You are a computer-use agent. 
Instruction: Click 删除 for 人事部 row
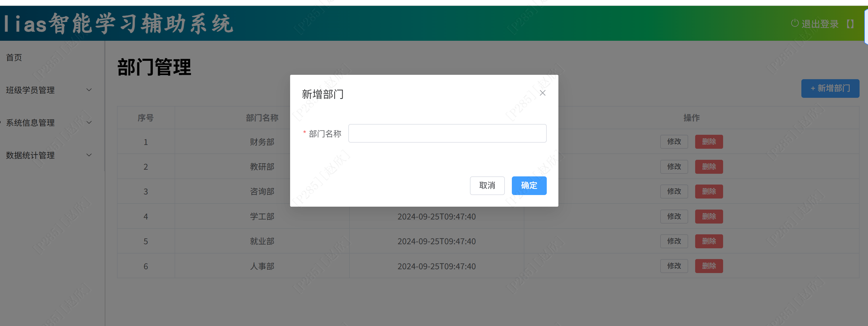pyautogui.click(x=709, y=266)
